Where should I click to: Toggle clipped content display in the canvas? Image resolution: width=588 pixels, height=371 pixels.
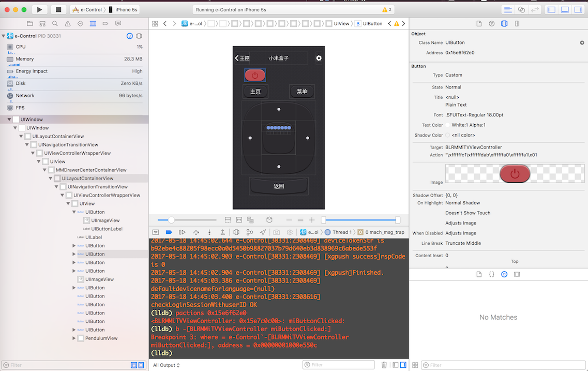tap(227, 219)
